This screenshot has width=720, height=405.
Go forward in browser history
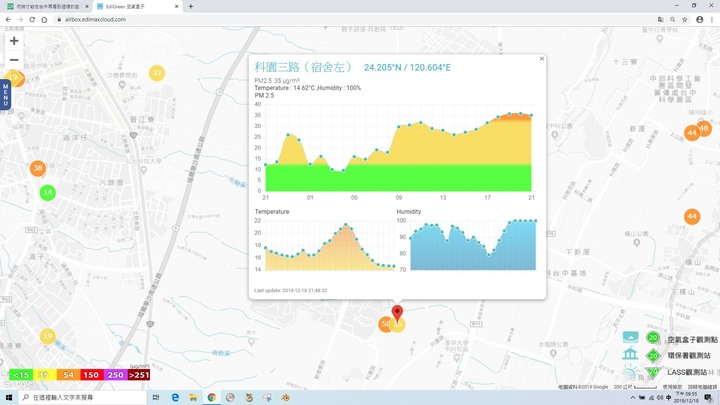click(x=20, y=19)
